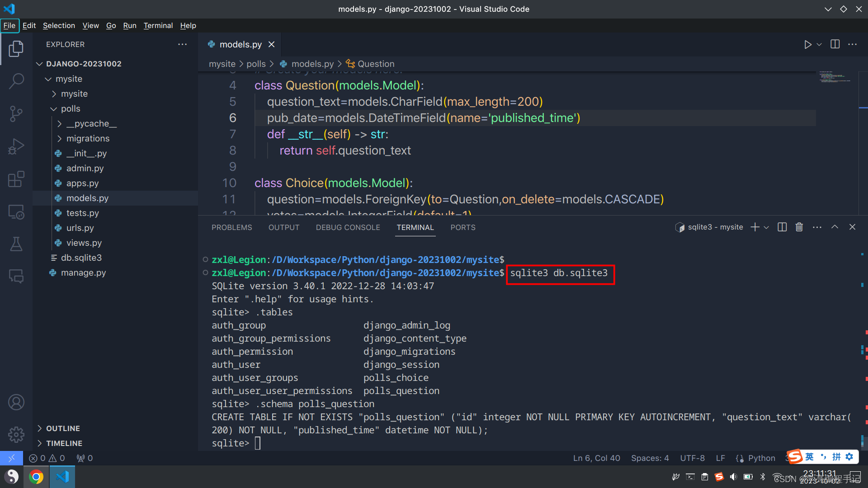
Task: Split the terminal panel
Action: 782,227
